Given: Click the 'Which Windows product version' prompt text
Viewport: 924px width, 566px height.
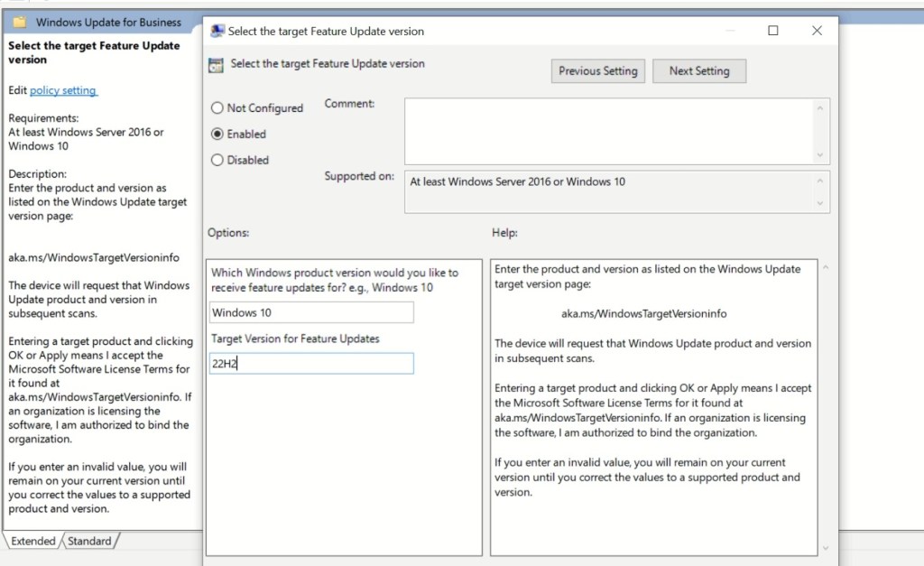Looking at the screenshot, I should (x=335, y=280).
